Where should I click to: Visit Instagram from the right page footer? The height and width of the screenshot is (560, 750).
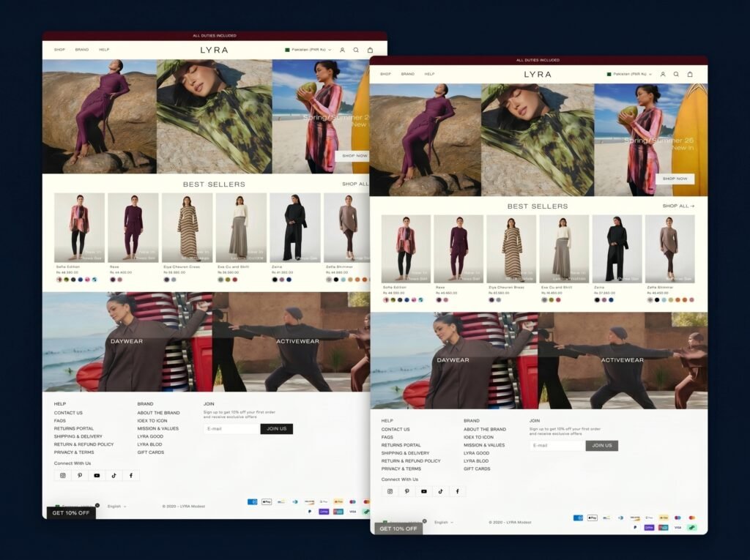[x=390, y=491]
